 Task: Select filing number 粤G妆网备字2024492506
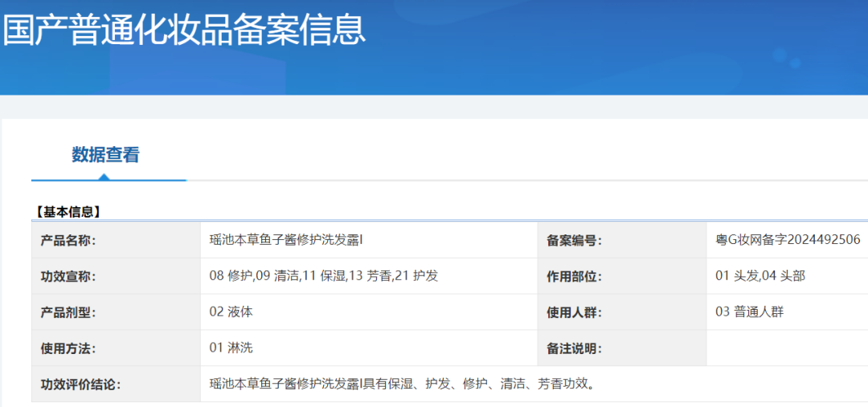(x=788, y=240)
